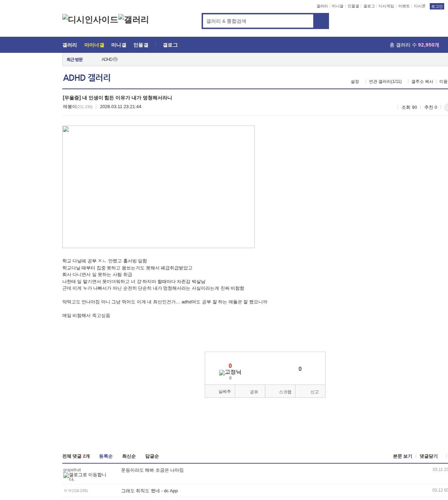Screen dimensions: 448x500
Task: Click the blue search button beside the search box
Action: click(x=321, y=21)
